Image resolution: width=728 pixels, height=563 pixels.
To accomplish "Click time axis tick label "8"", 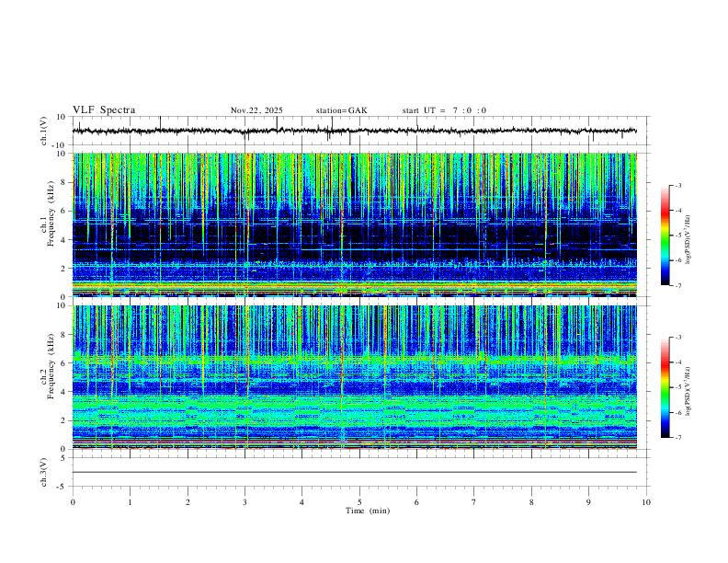I will tap(531, 502).
